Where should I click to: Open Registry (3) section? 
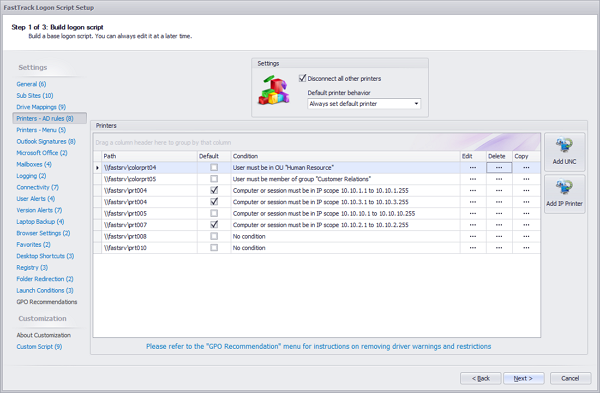32,268
